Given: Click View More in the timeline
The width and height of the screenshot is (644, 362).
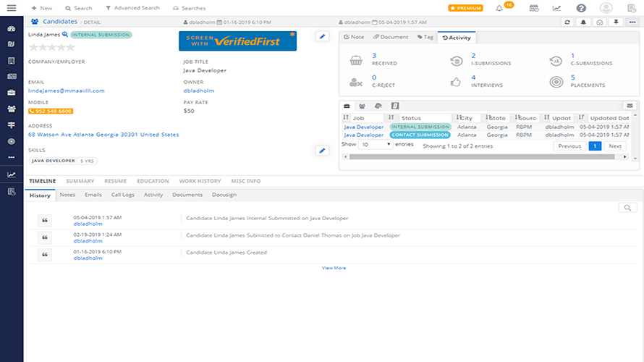Looking at the screenshot, I should coord(334,268).
